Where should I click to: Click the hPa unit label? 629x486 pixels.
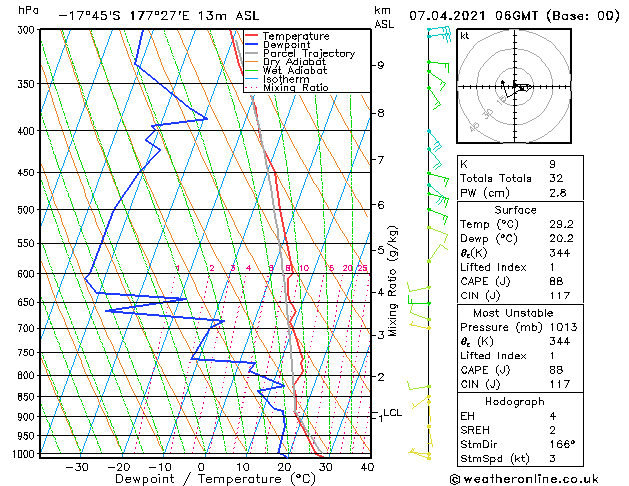tap(28, 10)
